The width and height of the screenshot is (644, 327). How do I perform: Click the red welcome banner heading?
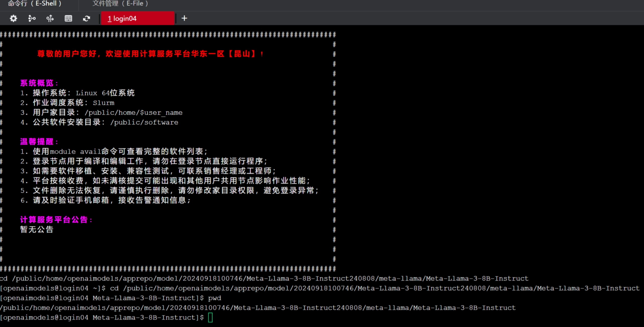coord(150,54)
